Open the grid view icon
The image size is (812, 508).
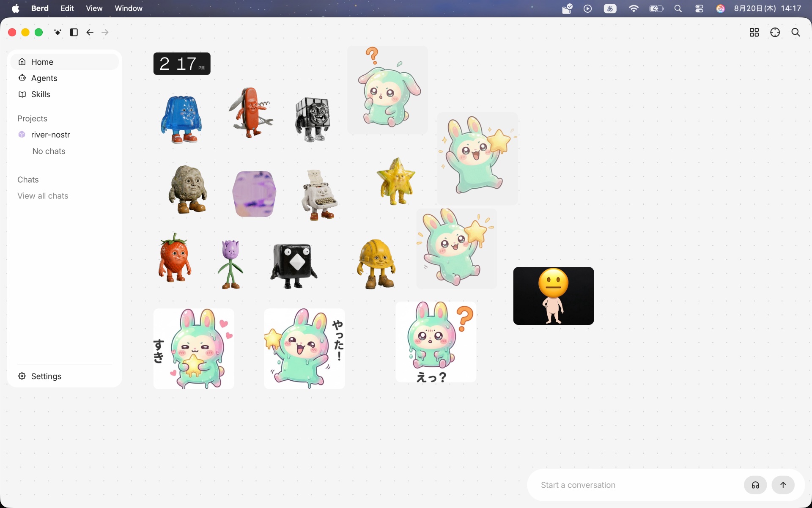(754, 33)
